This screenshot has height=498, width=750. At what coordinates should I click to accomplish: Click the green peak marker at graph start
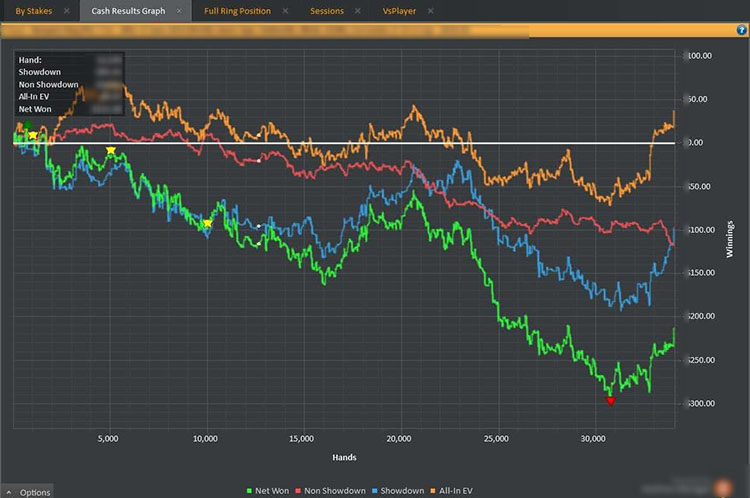pyautogui.click(x=27, y=127)
